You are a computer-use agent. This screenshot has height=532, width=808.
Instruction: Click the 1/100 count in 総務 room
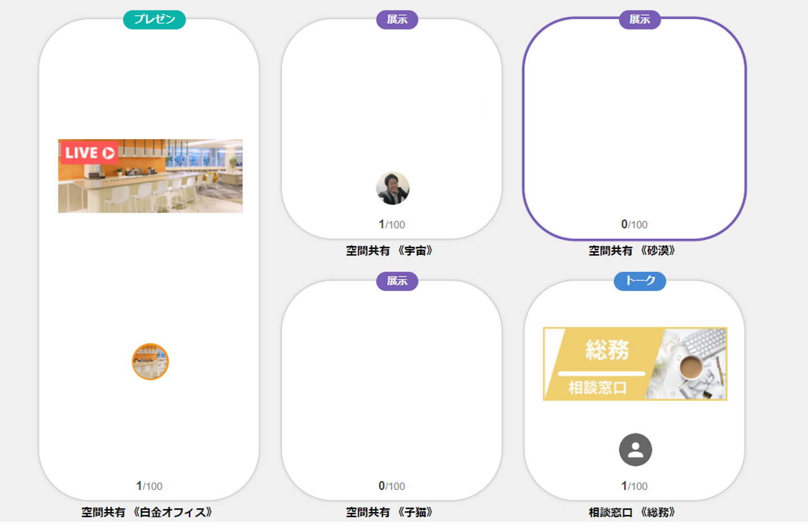click(634, 486)
